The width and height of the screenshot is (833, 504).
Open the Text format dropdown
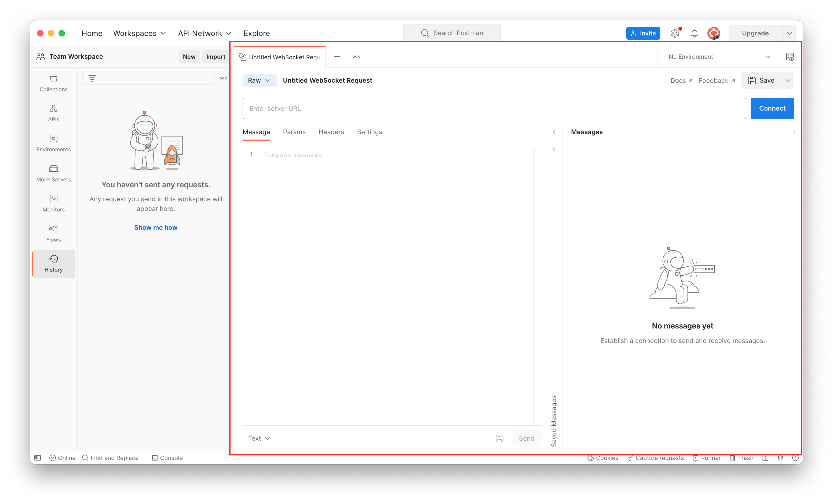pyautogui.click(x=259, y=439)
